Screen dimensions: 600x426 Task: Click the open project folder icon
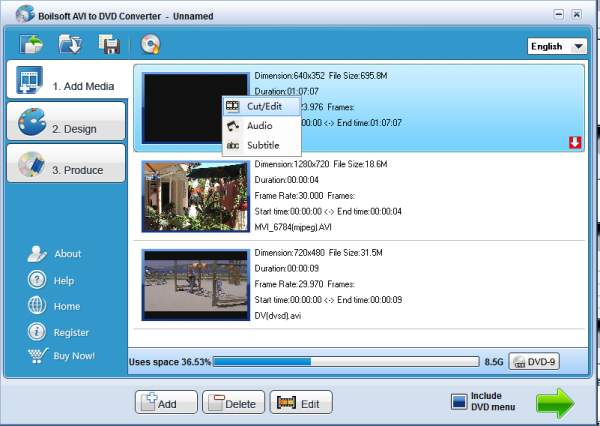pos(32,44)
